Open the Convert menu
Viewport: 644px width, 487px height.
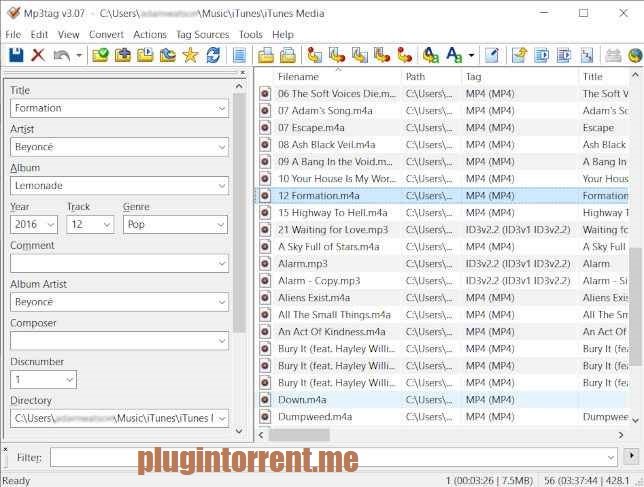tap(106, 34)
